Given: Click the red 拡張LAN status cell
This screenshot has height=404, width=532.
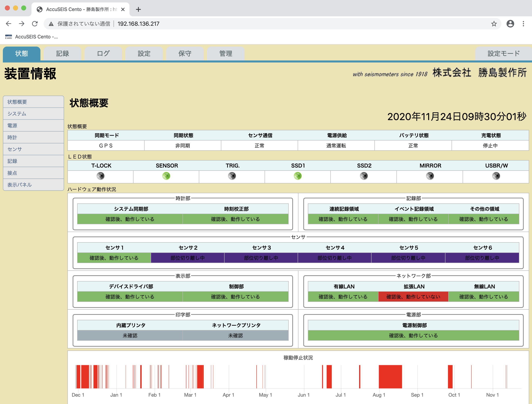Looking at the screenshot, I should pos(413,297).
